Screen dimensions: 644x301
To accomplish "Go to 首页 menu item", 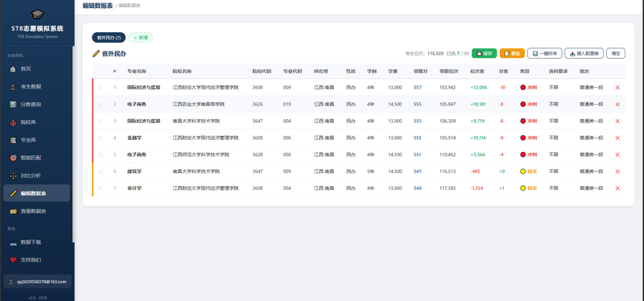I will pos(36,69).
